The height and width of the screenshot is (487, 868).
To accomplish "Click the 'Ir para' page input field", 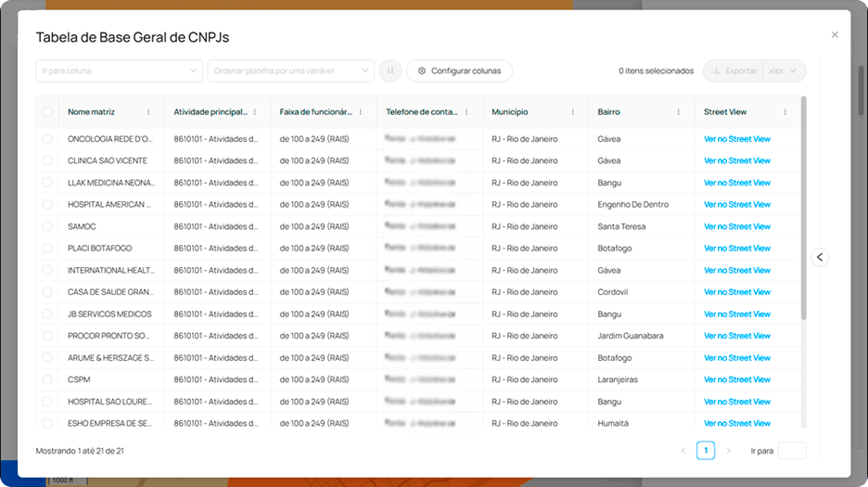I will pyautogui.click(x=791, y=451).
